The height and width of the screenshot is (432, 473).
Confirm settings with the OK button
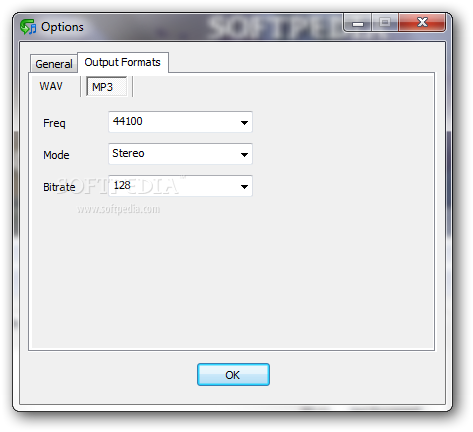(233, 375)
